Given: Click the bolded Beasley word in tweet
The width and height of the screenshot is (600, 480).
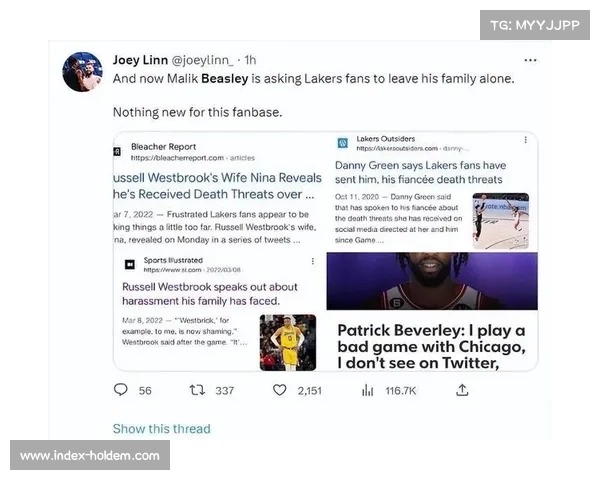Looking at the screenshot, I should pyautogui.click(x=225, y=78).
